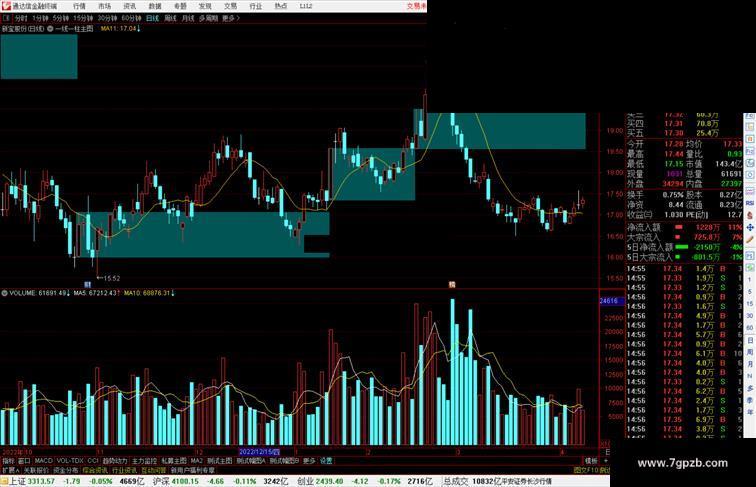Viewport: 756px width, 487px height.
Task: Open the 多周期 multi-period view
Action: (208, 18)
